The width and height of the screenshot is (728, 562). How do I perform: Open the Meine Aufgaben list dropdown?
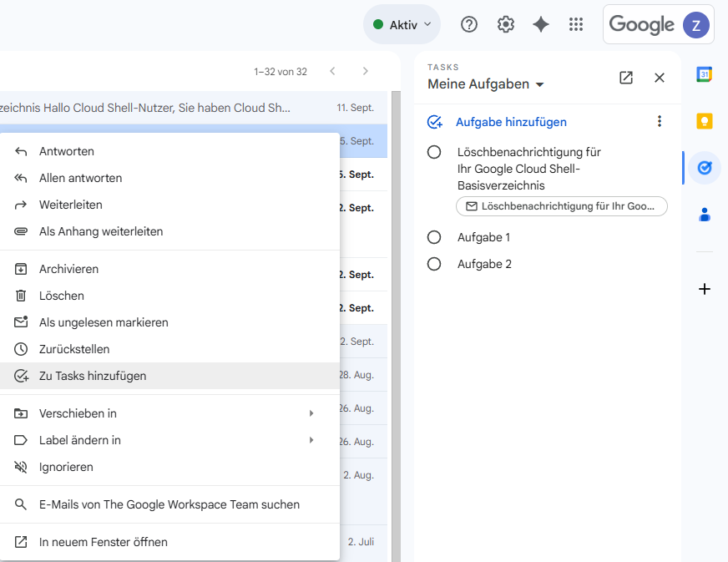point(486,84)
